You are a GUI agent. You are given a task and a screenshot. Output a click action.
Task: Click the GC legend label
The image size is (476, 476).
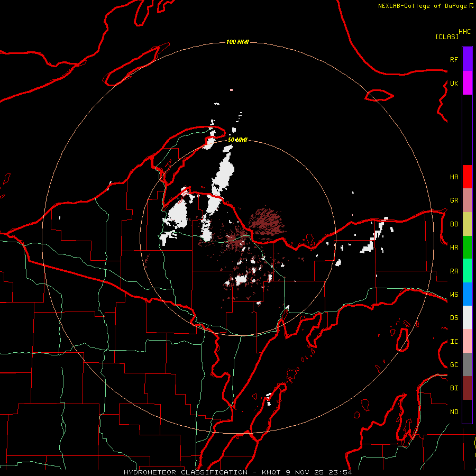[x=454, y=365]
